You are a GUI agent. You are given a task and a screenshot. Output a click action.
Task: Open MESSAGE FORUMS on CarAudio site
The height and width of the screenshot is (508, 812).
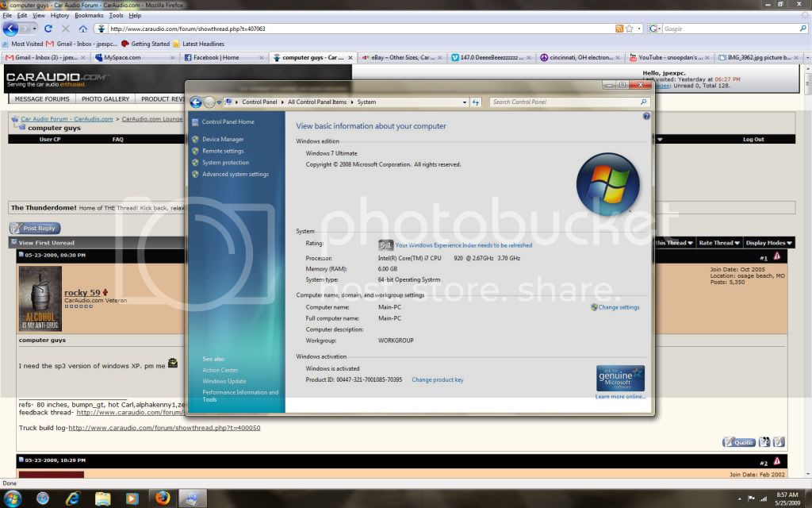[x=42, y=99]
